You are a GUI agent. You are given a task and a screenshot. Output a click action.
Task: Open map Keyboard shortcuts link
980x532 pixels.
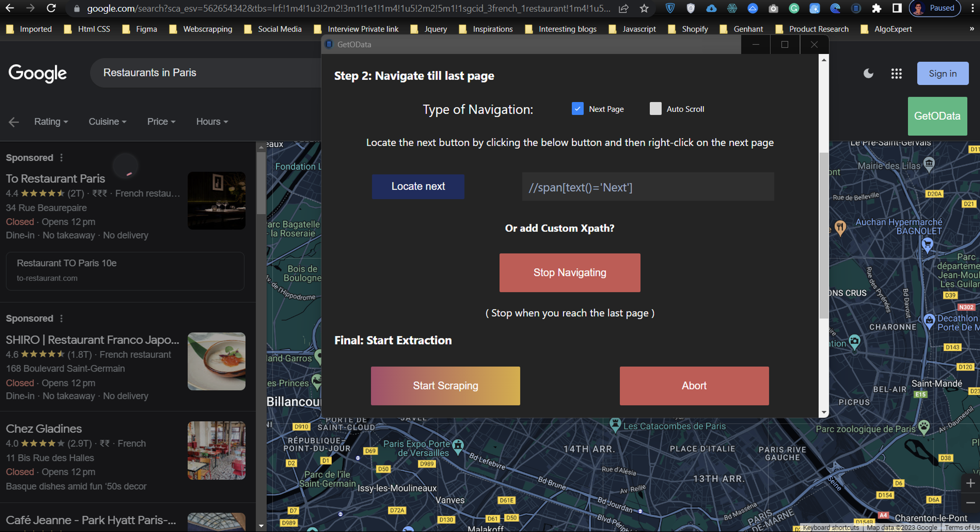pyautogui.click(x=831, y=528)
